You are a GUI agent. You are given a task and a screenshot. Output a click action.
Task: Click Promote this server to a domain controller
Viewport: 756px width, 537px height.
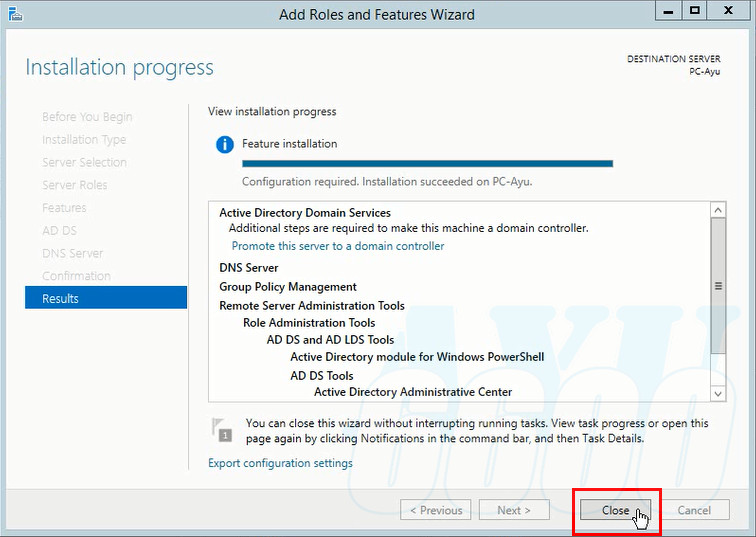(338, 246)
